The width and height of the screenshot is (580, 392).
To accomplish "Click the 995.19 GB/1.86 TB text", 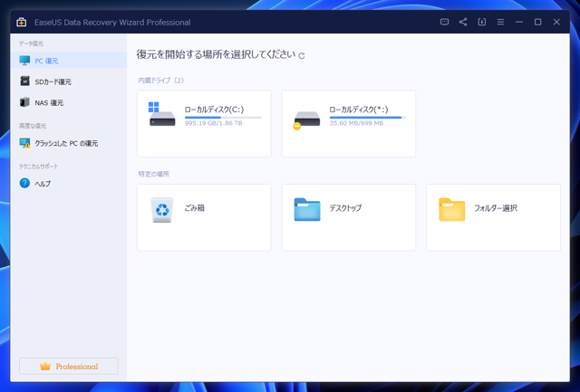I will 214,123.
